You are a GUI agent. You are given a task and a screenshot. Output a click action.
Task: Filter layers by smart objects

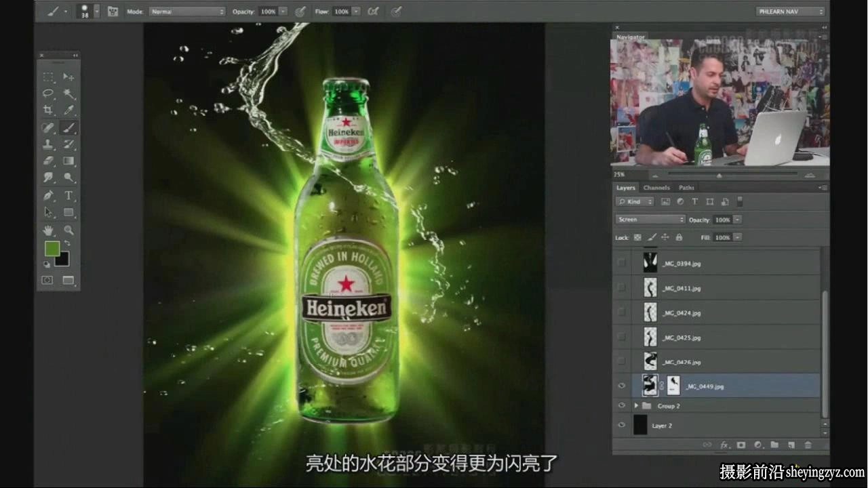pyautogui.click(x=725, y=202)
